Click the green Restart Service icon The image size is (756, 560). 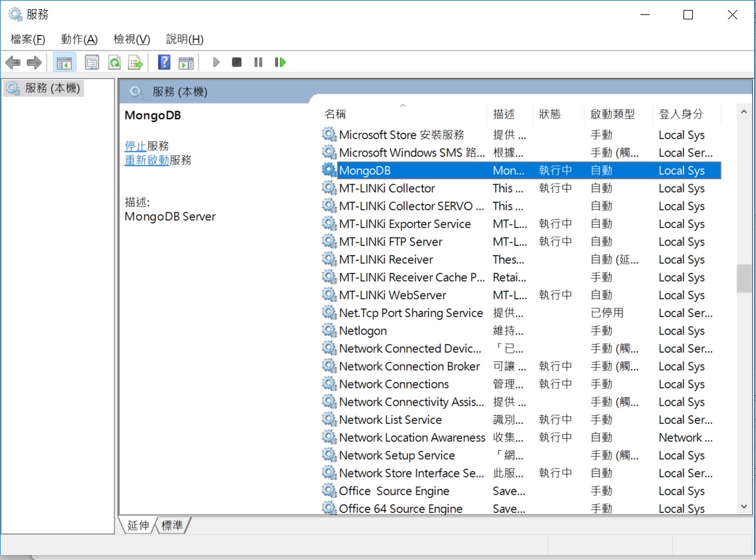[x=280, y=62]
